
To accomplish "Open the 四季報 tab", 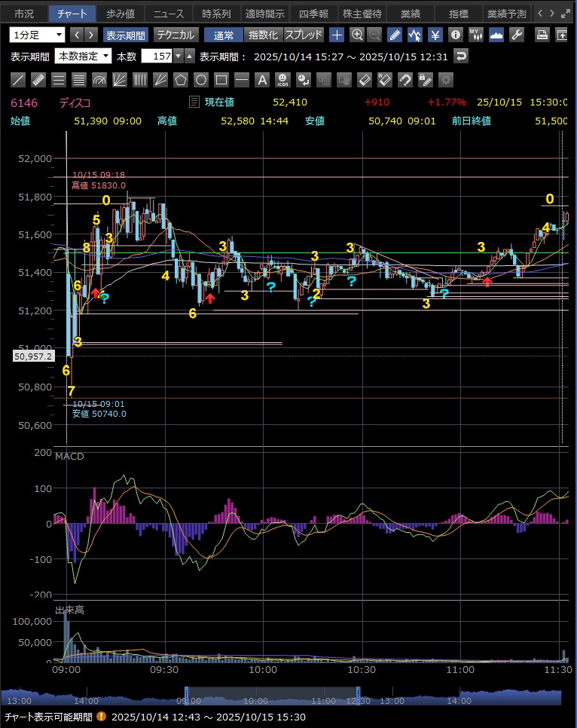I will pyautogui.click(x=313, y=13).
